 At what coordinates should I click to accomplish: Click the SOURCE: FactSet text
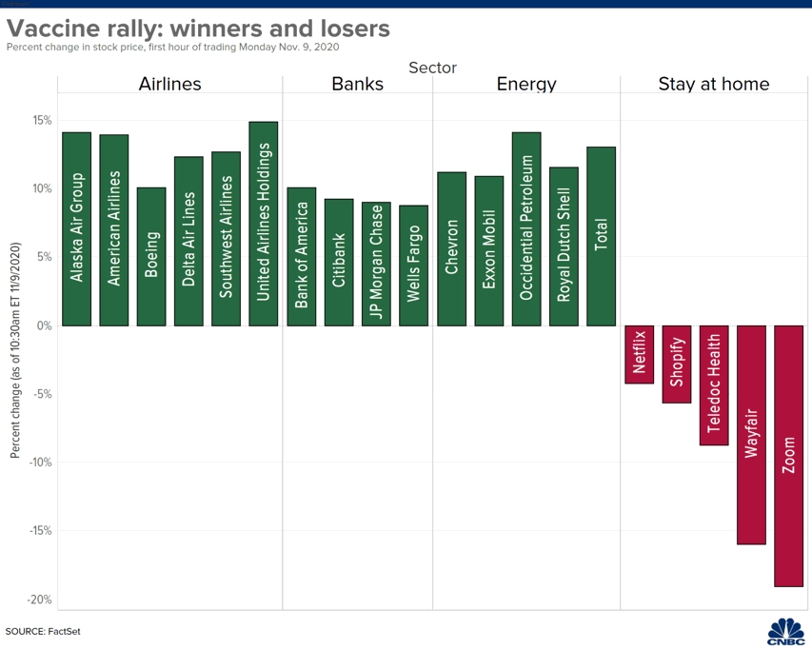pos(43,631)
